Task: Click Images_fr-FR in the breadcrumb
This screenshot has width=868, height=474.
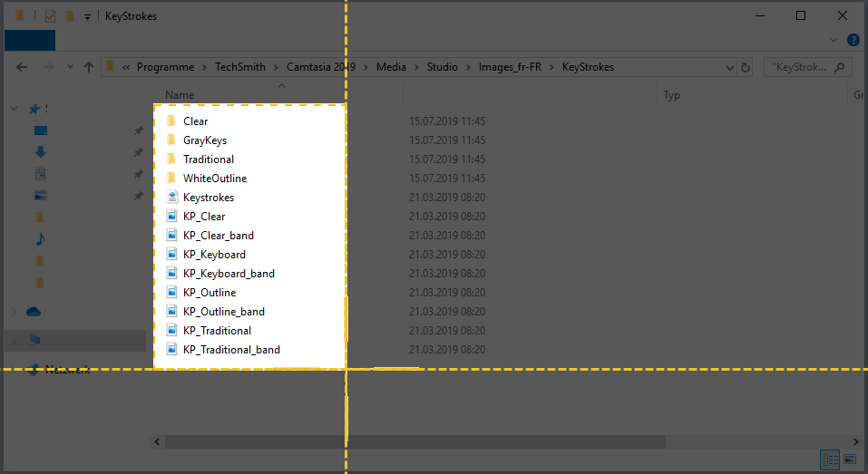Action: pos(510,67)
